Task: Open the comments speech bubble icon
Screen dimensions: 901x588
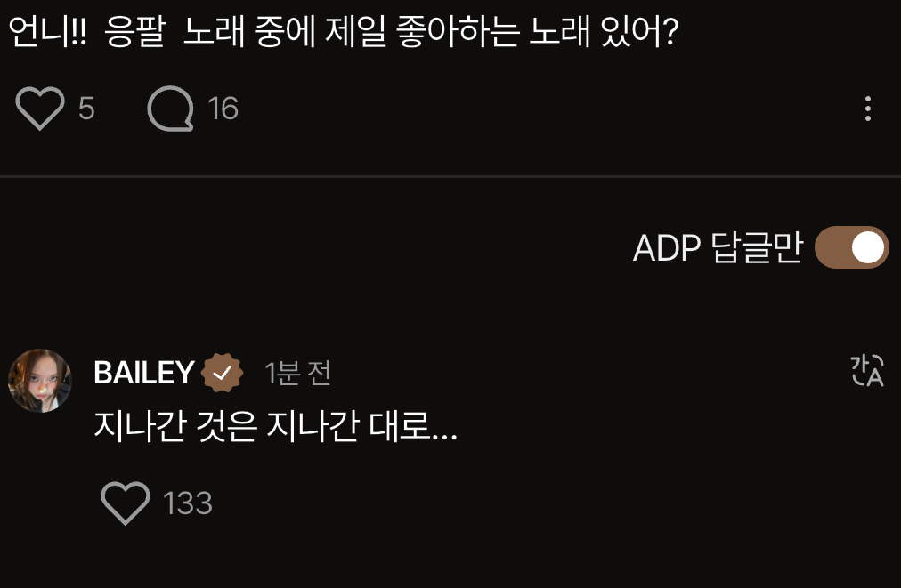Action: click(171, 108)
